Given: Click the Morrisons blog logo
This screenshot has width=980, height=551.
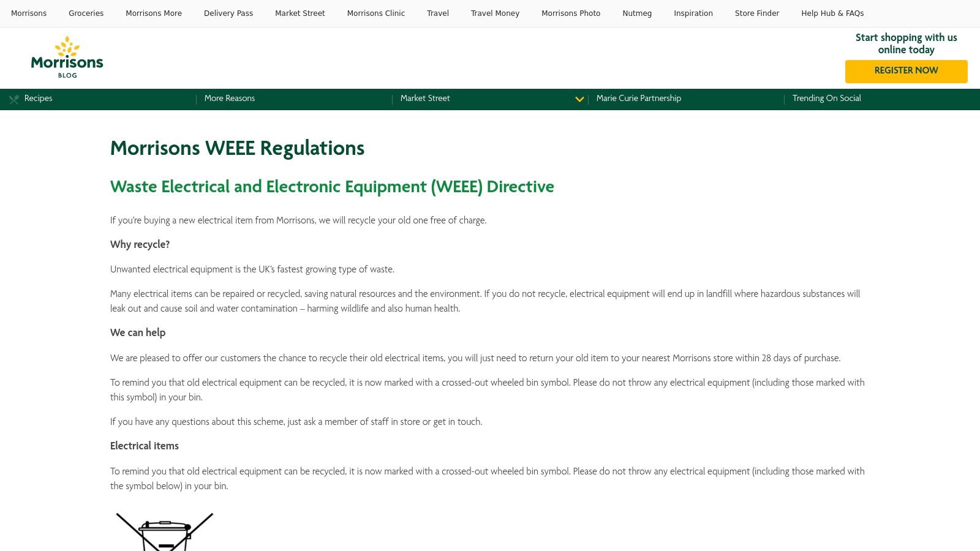Looking at the screenshot, I should click(x=67, y=56).
